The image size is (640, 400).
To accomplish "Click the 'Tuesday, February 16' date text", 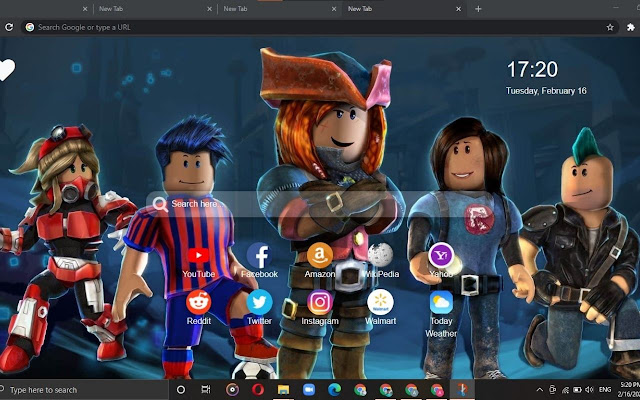I will tap(546, 91).
